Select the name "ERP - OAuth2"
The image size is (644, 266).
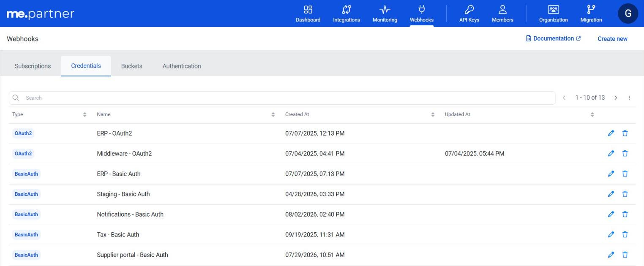pyautogui.click(x=115, y=133)
